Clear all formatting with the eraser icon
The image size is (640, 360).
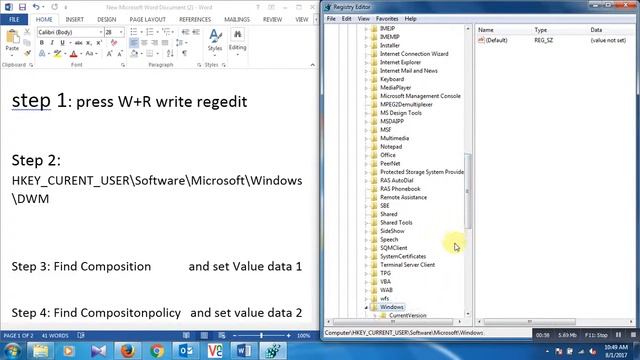point(114,43)
